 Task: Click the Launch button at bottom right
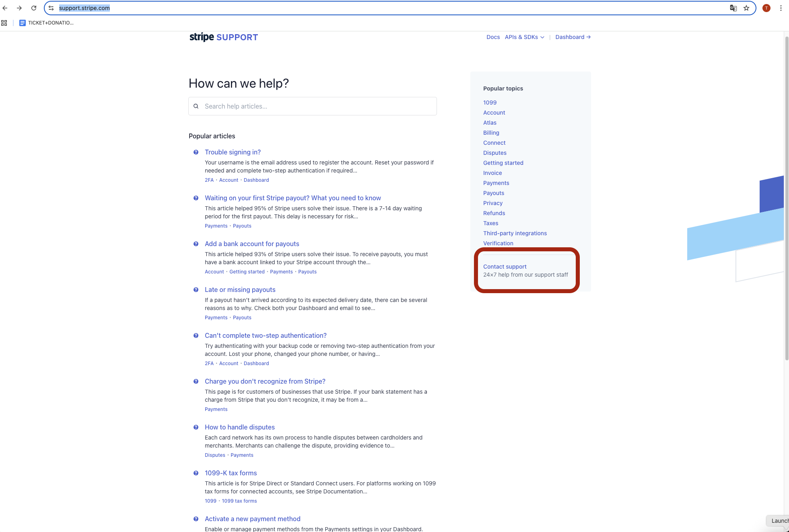pos(779,521)
